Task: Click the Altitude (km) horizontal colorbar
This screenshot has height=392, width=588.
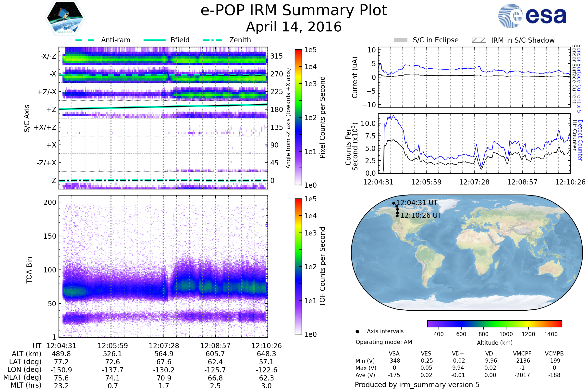Action: [x=494, y=324]
